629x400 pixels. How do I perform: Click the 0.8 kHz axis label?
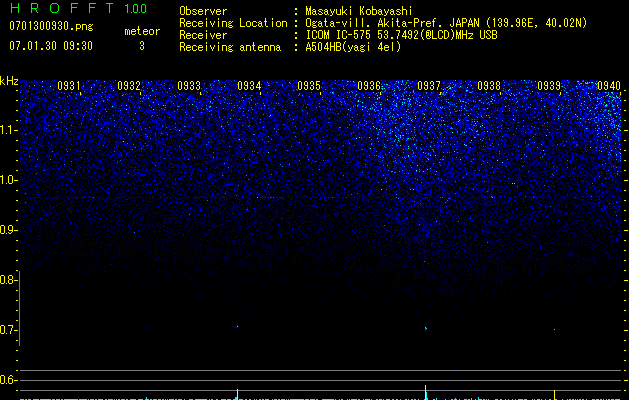click(9, 280)
